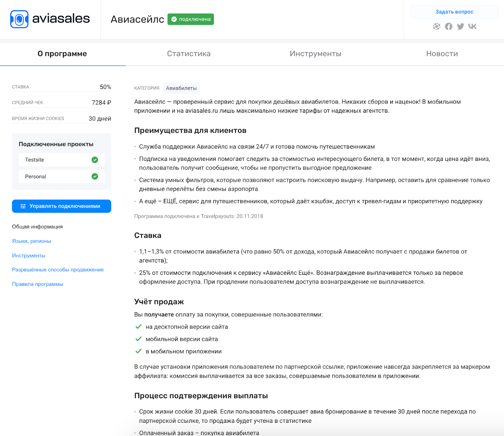
Task: Click the sliders icon in Управлять подключениями
Action: (x=23, y=206)
